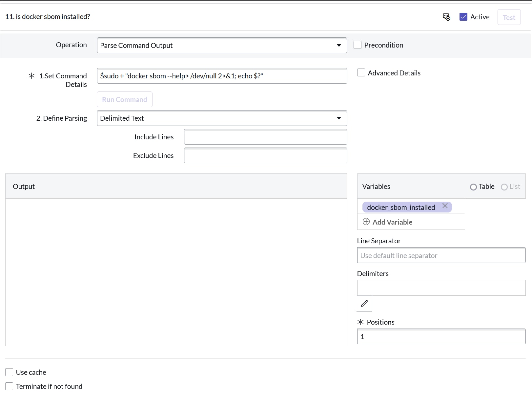Image resolution: width=532 pixels, height=401 pixels.
Task: Enable the Precondition checkbox
Action: (358, 45)
